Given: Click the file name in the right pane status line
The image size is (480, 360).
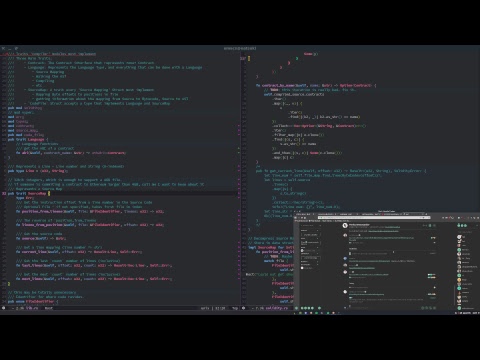Looking at the screenshot, I should click(x=276, y=308).
